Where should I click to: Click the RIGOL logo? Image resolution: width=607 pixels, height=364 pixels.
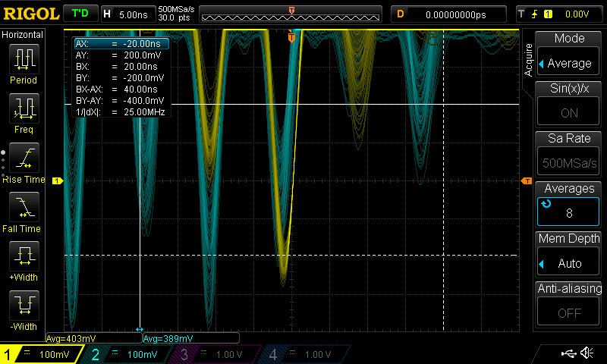pos(31,14)
